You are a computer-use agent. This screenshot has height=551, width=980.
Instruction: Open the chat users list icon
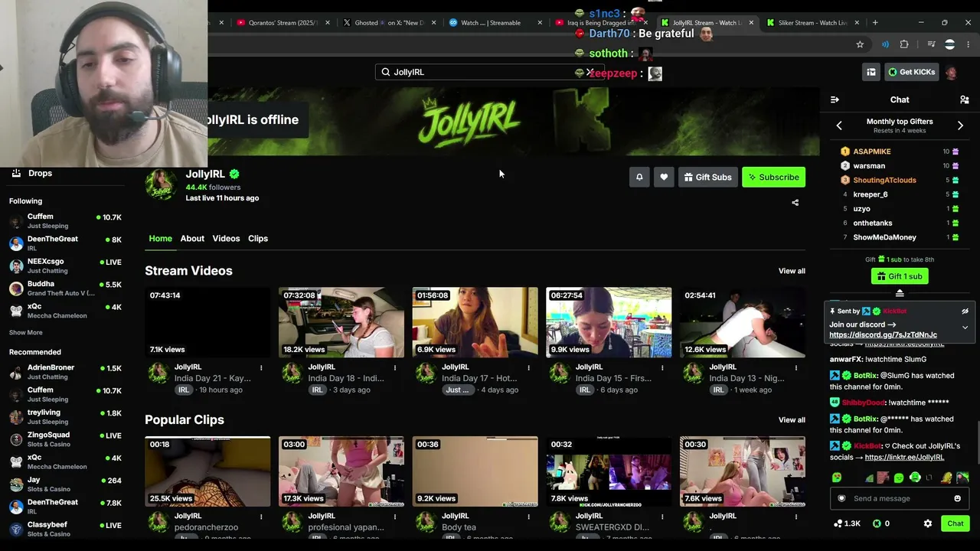click(965, 99)
